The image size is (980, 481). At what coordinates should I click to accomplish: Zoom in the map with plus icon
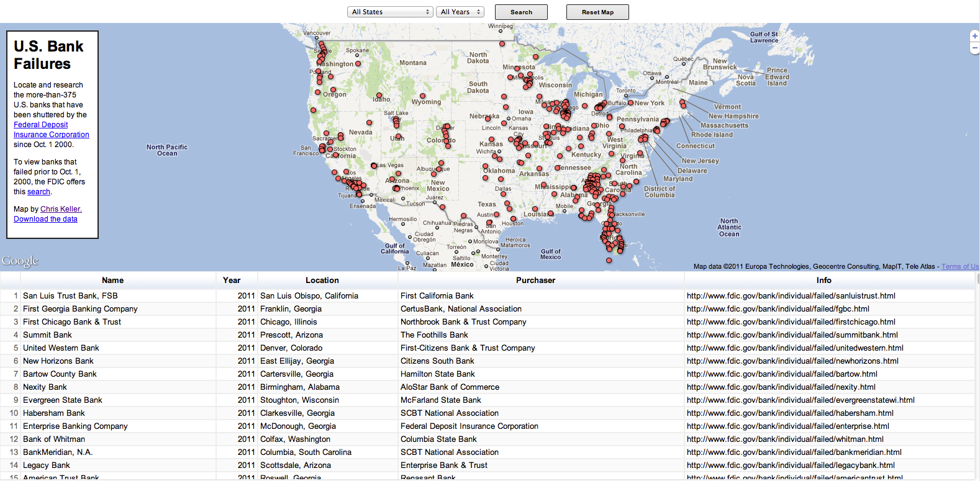click(974, 36)
